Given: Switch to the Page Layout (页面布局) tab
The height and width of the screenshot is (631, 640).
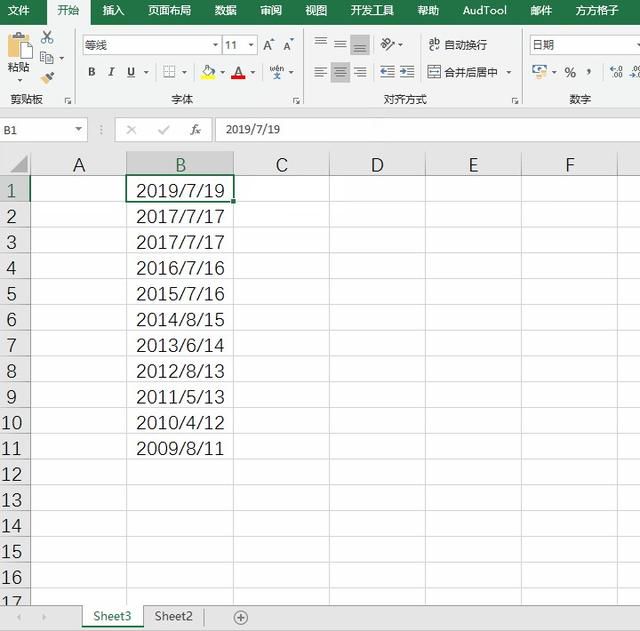Looking at the screenshot, I should coord(169,10).
